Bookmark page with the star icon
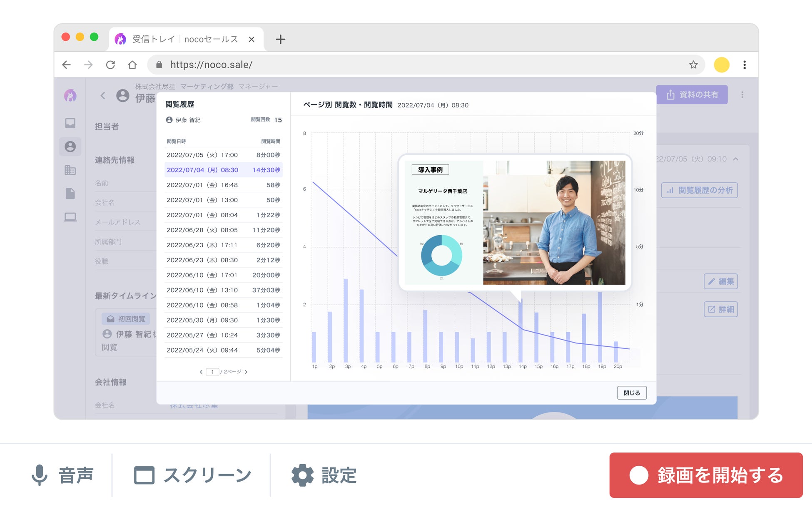The height and width of the screenshot is (507, 812). pyautogui.click(x=693, y=65)
